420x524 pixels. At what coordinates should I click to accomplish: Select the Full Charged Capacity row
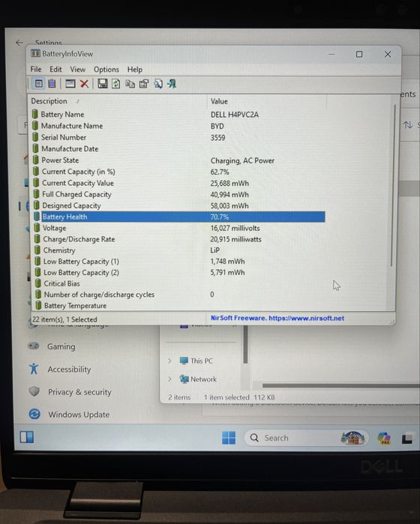[179, 194]
